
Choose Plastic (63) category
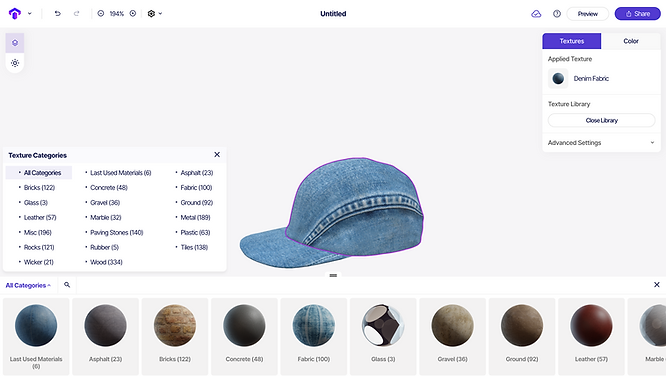pyautogui.click(x=195, y=232)
